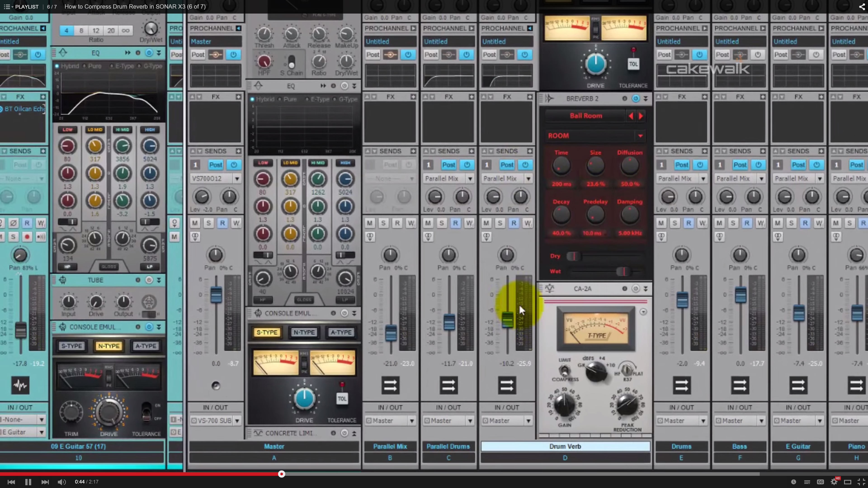
Task: Add send on Parallel Mix bus plus icon
Action: (413, 151)
